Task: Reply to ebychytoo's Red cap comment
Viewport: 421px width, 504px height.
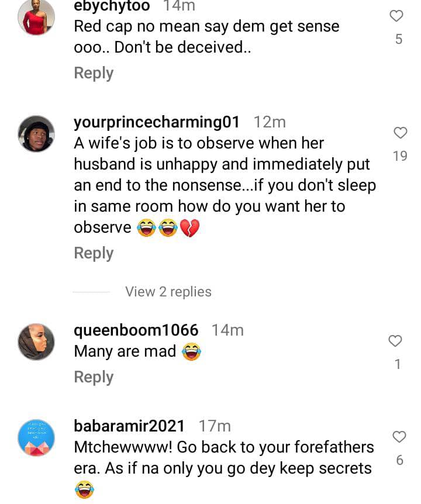Action: coord(94,73)
